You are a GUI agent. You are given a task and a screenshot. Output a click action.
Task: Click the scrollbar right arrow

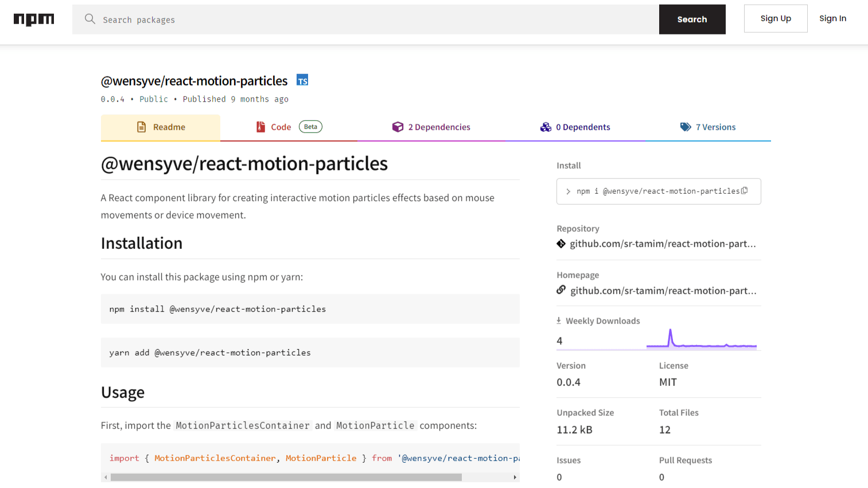515,477
